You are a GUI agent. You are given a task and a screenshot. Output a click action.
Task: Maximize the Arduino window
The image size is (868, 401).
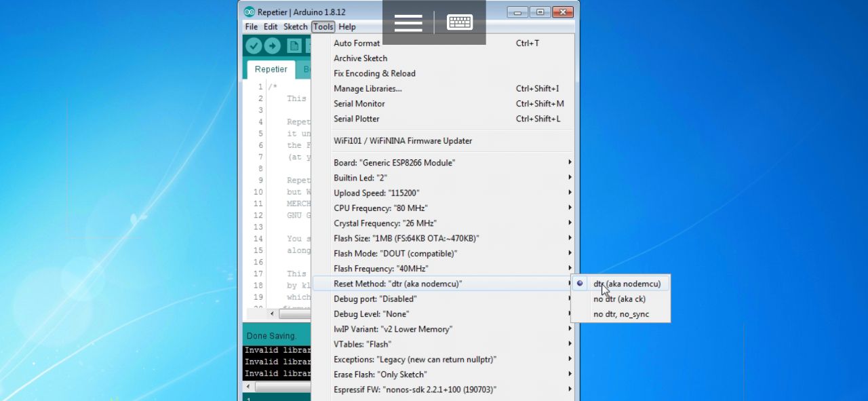(x=540, y=12)
